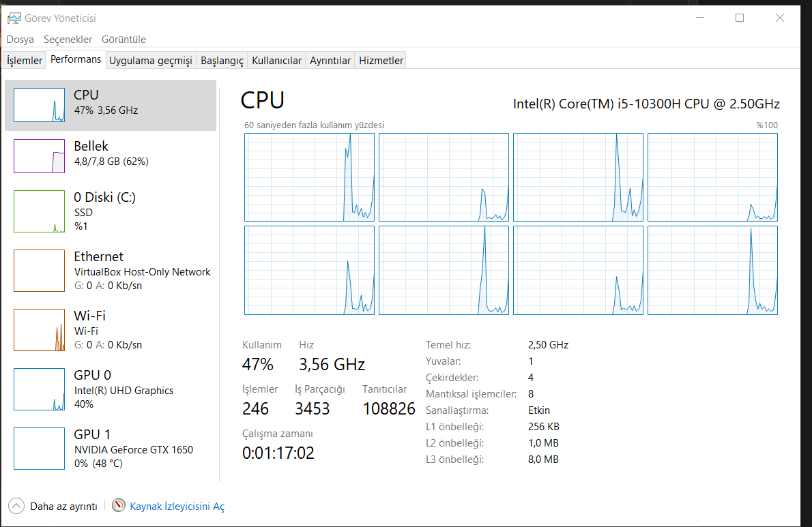Switch to the İşlemler tab
Viewport: 812px width, 527px height.
pyautogui.click(x=25, y=61)
